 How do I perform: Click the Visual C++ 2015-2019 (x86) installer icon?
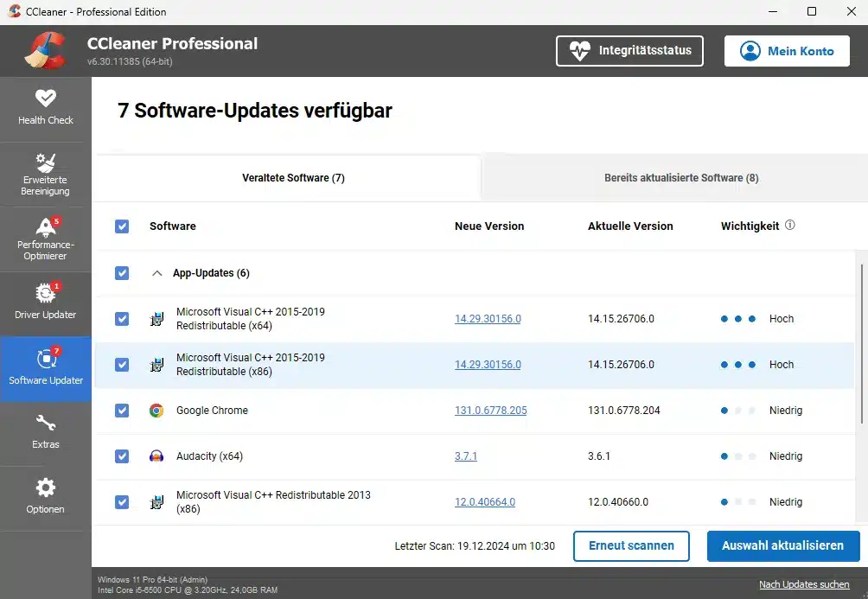[x=156, y=365]
